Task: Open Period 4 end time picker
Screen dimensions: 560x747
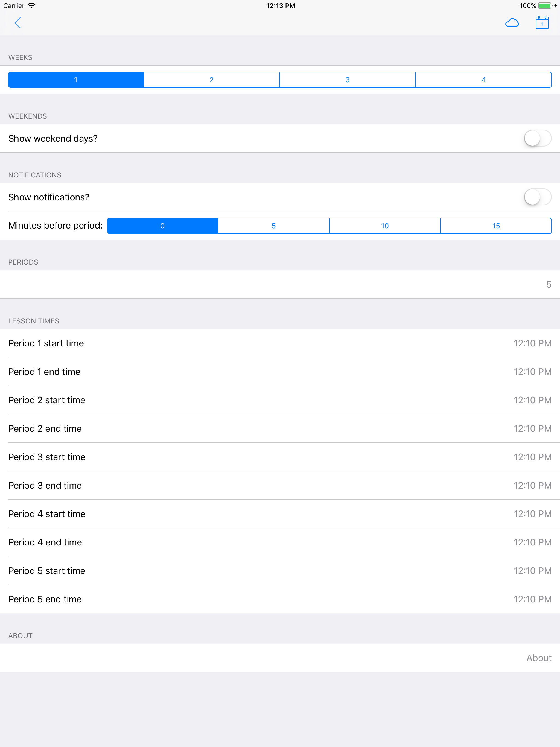Action: click(x=280, y=542)
